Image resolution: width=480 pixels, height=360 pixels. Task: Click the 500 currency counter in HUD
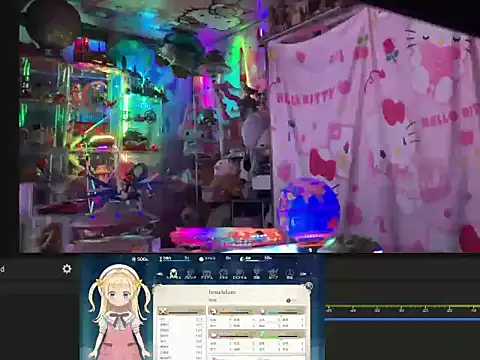point(140,259)
